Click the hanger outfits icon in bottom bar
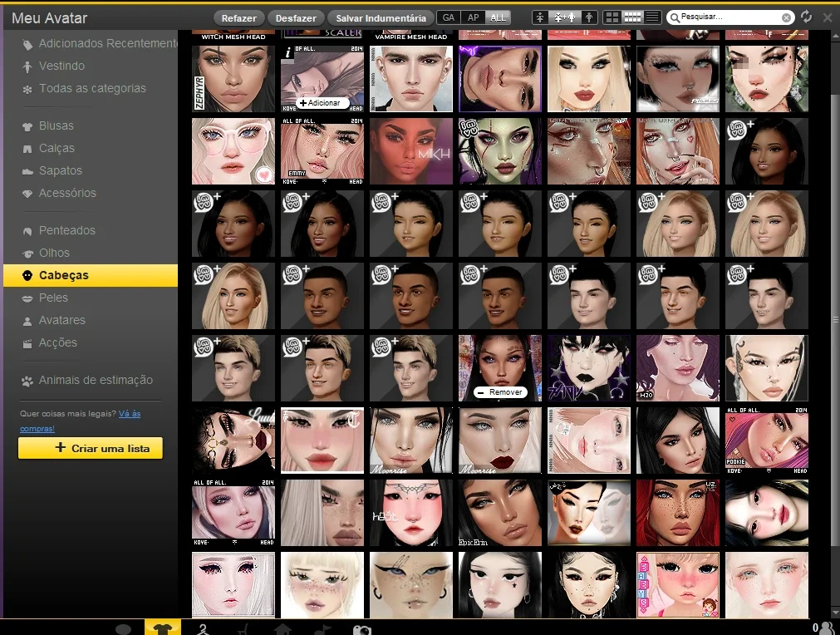The height and width of the screenshot is (635, 840). (x=203, y=628)
